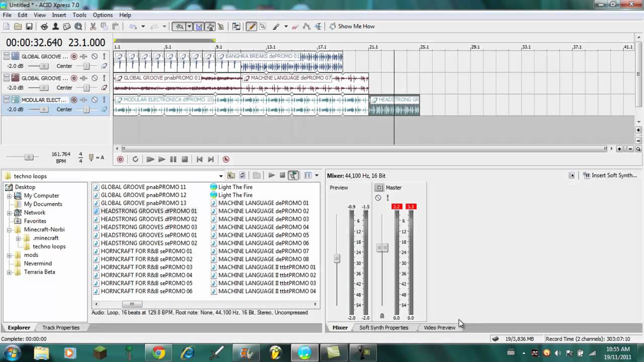Expand My Computer in the folder tree
This screenshot has height=362, width=644.
pyautogui.click(x=9, y=196)
